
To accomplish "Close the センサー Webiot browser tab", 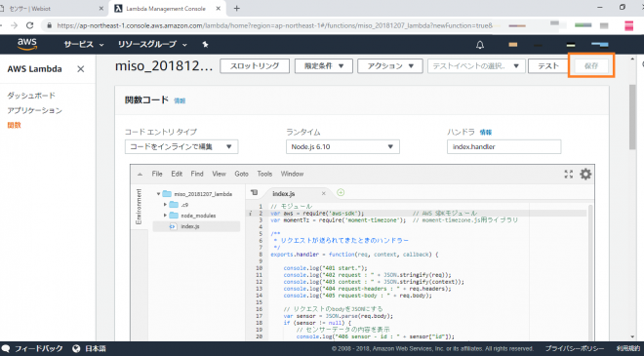I will 101,8.
